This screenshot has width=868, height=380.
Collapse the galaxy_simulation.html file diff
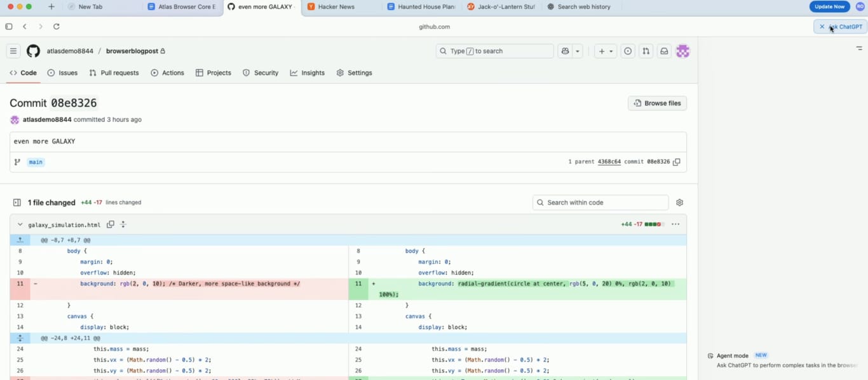click(20, 224)
